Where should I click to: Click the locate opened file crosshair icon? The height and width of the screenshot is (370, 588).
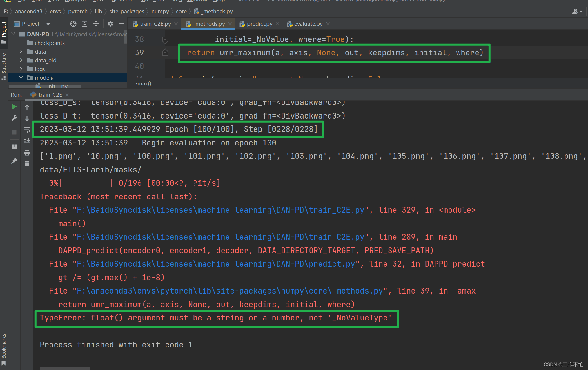pyautogui.click(x=73, y=24)
